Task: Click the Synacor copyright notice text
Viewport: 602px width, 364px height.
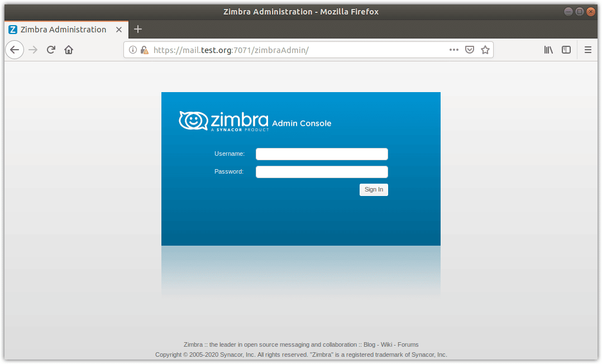Action: (x=301, y=355)
